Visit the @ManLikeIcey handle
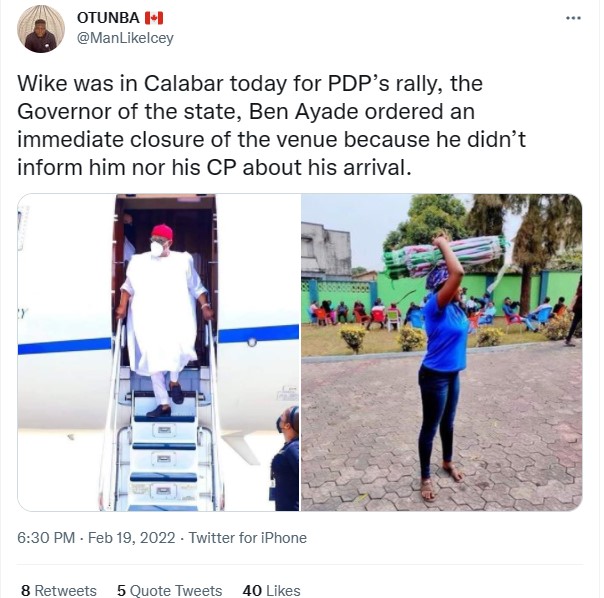Screen dimensions: 604x598 pyautogui.click(x=124, y=38)
